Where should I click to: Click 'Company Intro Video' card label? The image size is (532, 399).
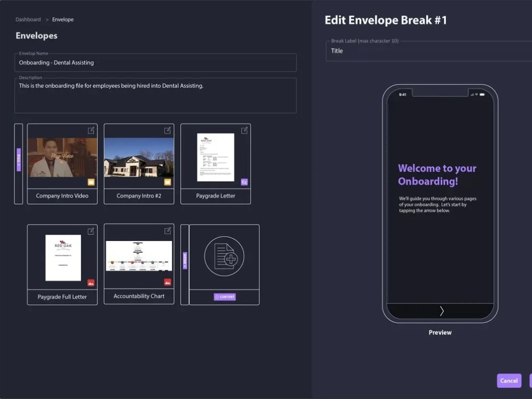62,196
